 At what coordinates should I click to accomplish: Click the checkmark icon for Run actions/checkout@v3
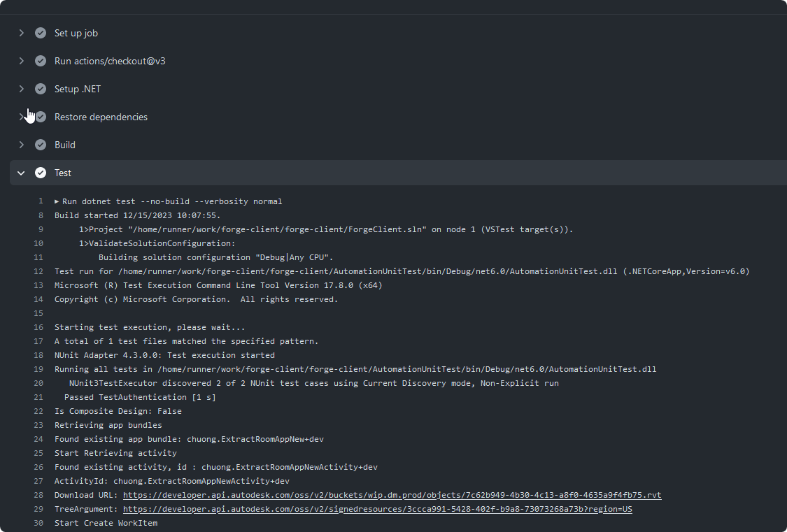[x=41, y=61]
